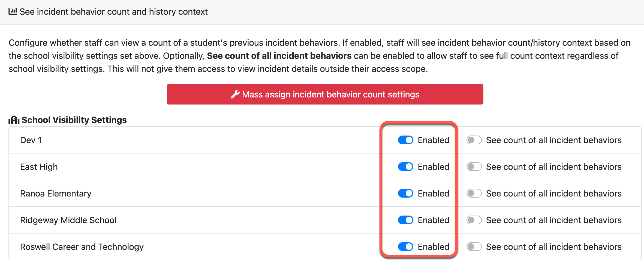Mass assign incident behavior count settings

[325, 94]
